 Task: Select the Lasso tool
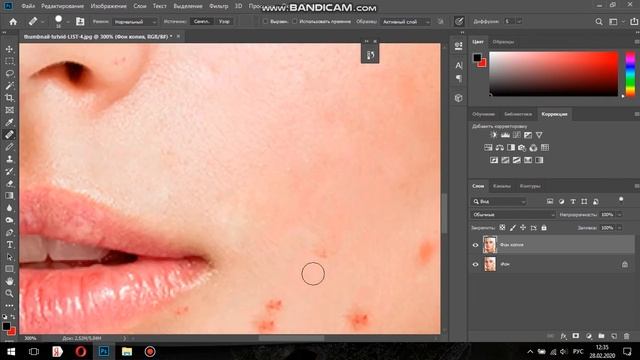[x=9, y=73]
